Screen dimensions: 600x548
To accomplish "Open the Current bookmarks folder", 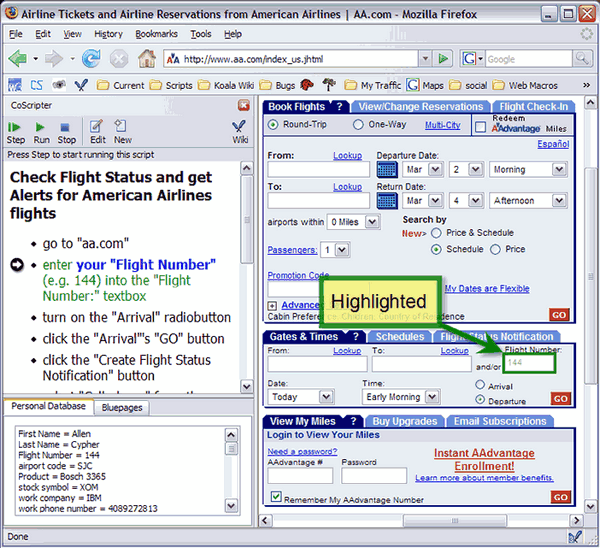I will 120,85.
